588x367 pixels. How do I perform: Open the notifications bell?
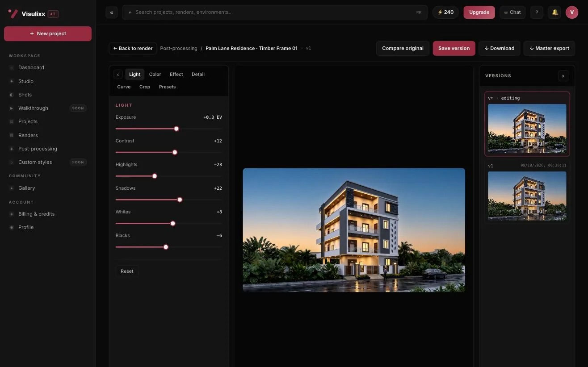click(x=554, y=13)
